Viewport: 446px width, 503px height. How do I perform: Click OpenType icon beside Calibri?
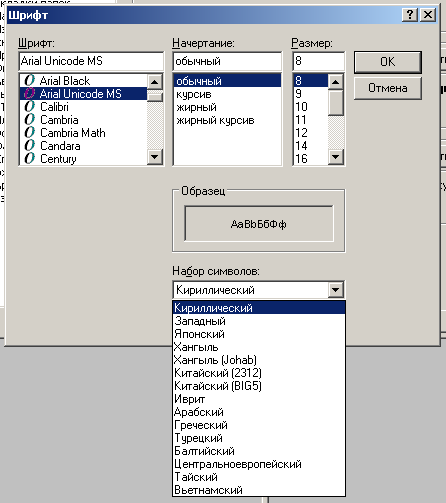[29, 106]
